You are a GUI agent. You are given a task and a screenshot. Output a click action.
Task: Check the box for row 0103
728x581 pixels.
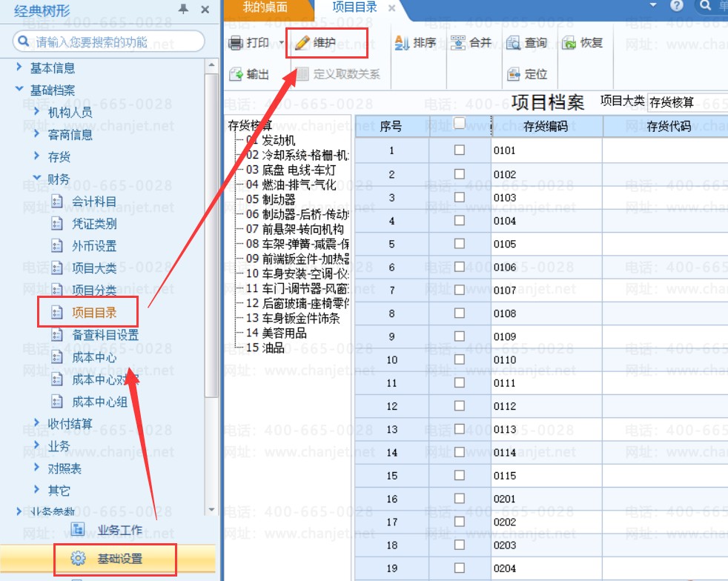coord(459,197)
